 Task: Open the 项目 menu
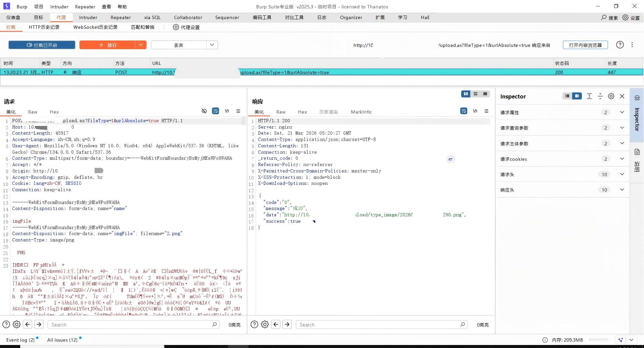pyautogui.click(x=39, y=7)
